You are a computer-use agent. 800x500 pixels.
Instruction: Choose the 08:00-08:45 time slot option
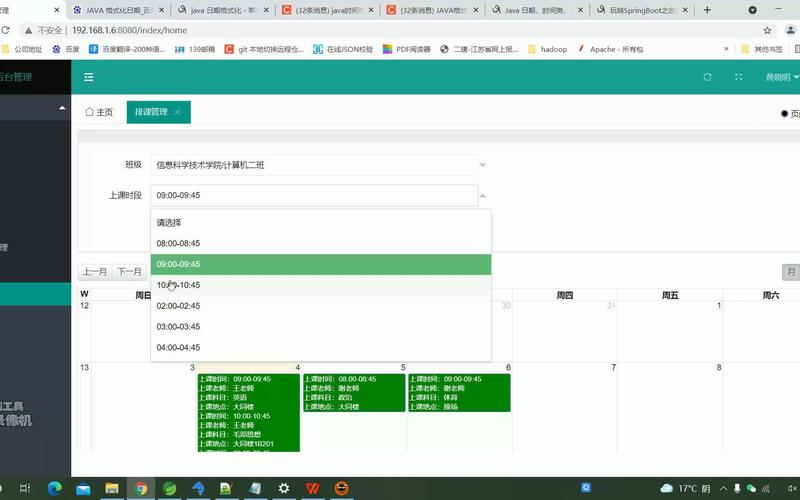321,243
